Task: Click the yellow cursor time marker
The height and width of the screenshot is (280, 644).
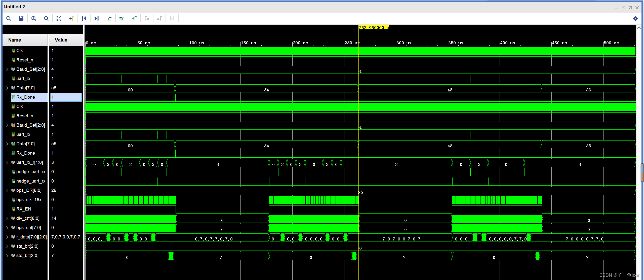Action: tap(374, 27)
